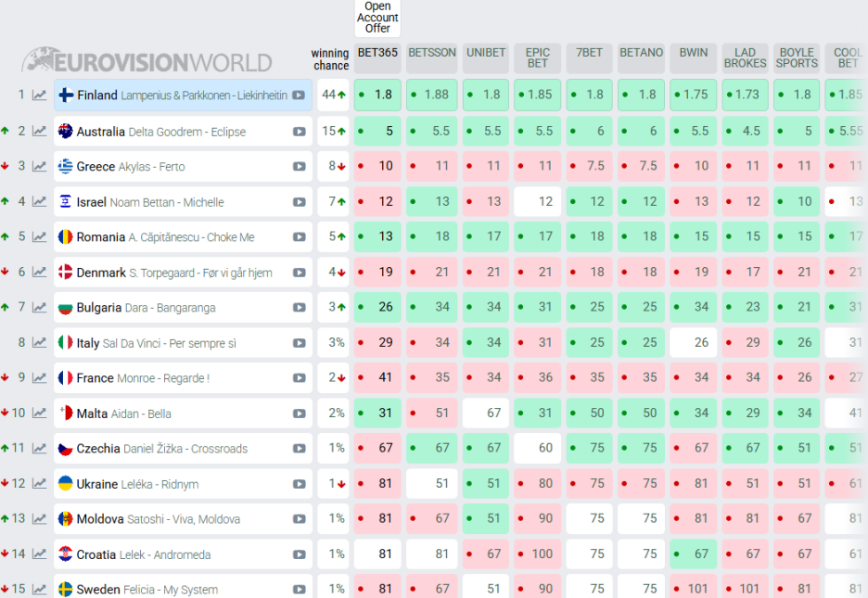Click Finland's 44 winning chance cell
Screen dimensions: 868x598
(x=333, y=95)
